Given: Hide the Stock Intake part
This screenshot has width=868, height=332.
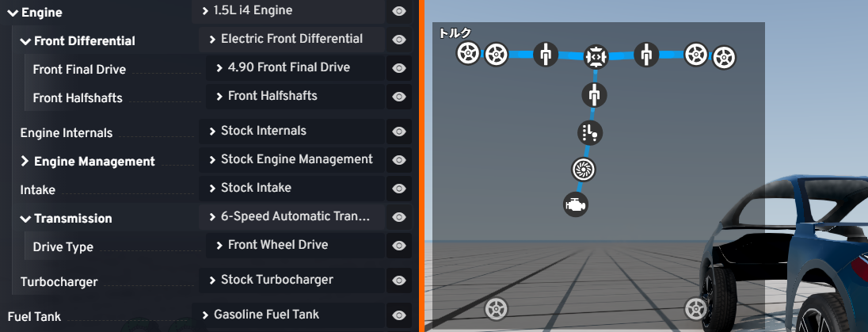Looking at the screenshot, I should 399,189.
